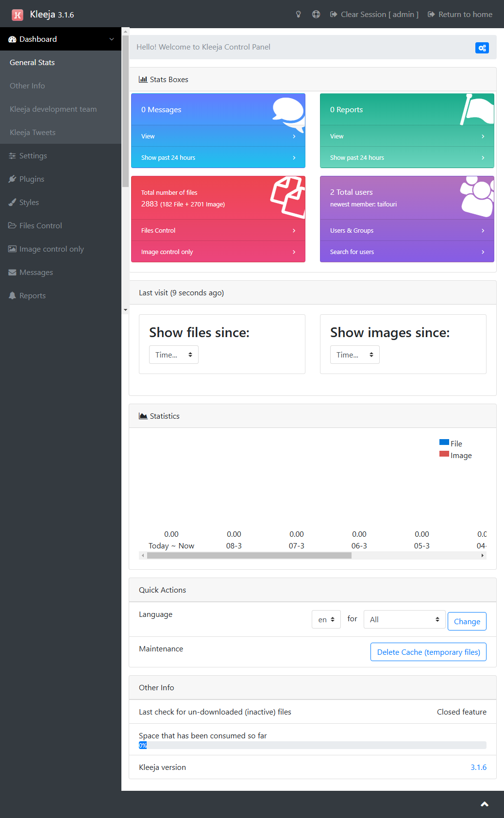Open Users & Groups link

point(407,230)
